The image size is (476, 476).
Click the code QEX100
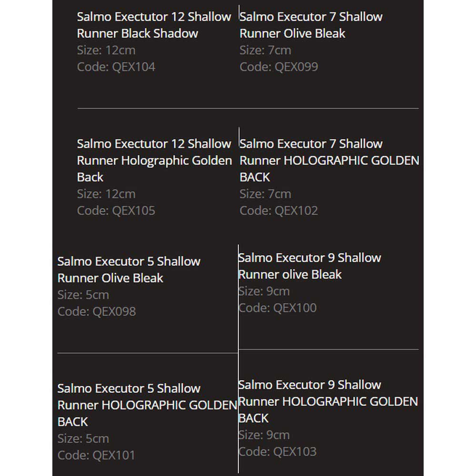277,307
